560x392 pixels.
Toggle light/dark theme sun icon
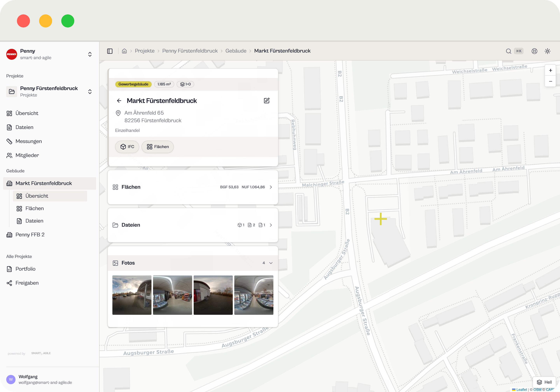pyautogui.click(x=548, y=51)
